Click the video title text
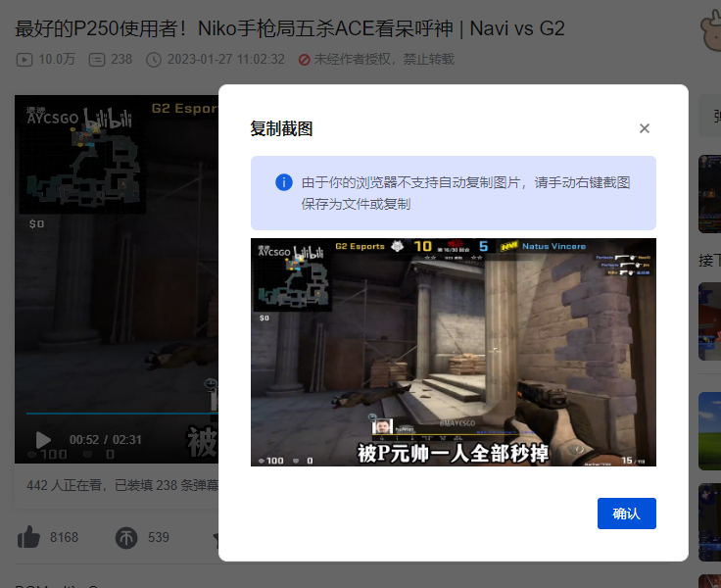 (290, 28)
